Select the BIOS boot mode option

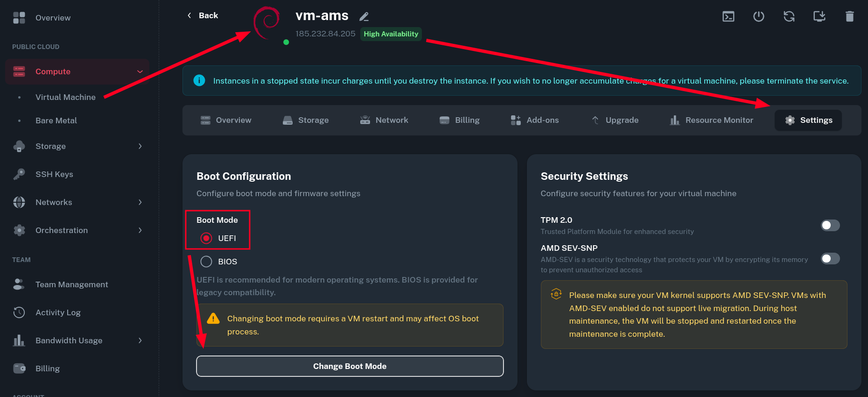point(206,262)
